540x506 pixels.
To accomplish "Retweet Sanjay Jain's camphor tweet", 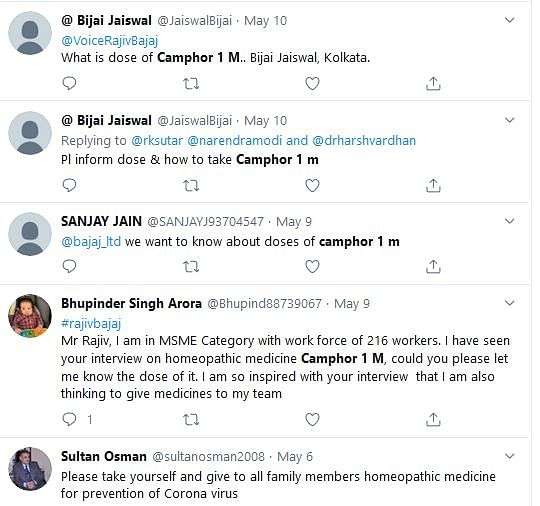I will point(191,266).
